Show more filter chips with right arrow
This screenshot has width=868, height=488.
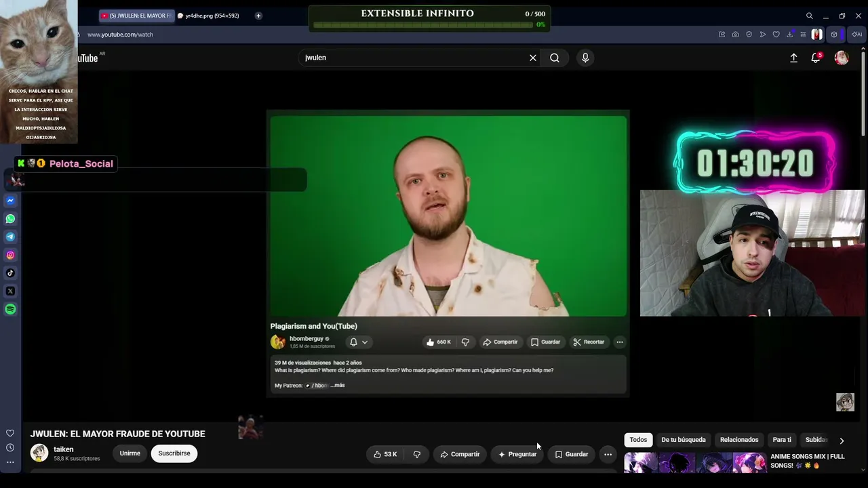click(842, 441)
